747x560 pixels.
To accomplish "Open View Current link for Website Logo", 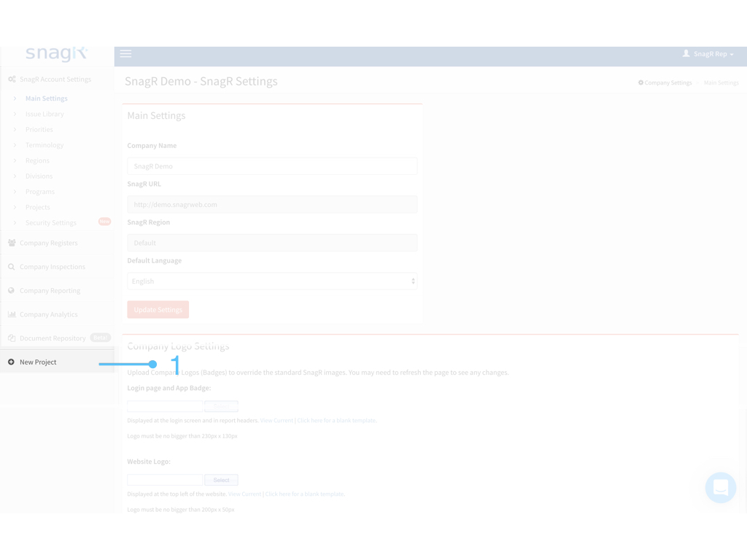I will tap(245, 494).
